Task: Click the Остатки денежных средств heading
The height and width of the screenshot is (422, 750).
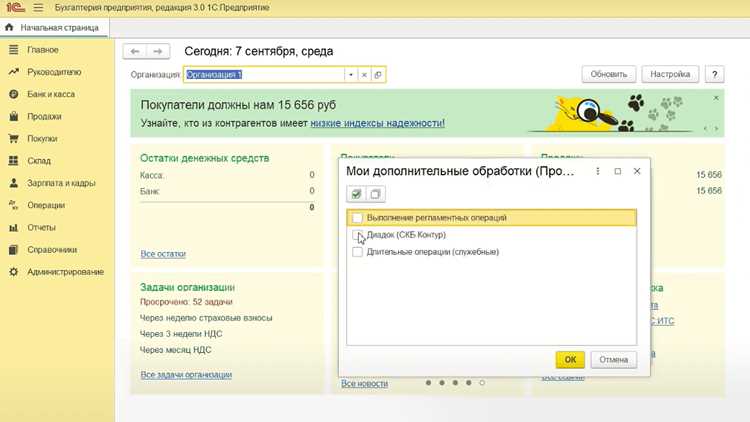Action: [x=205, y=158]
